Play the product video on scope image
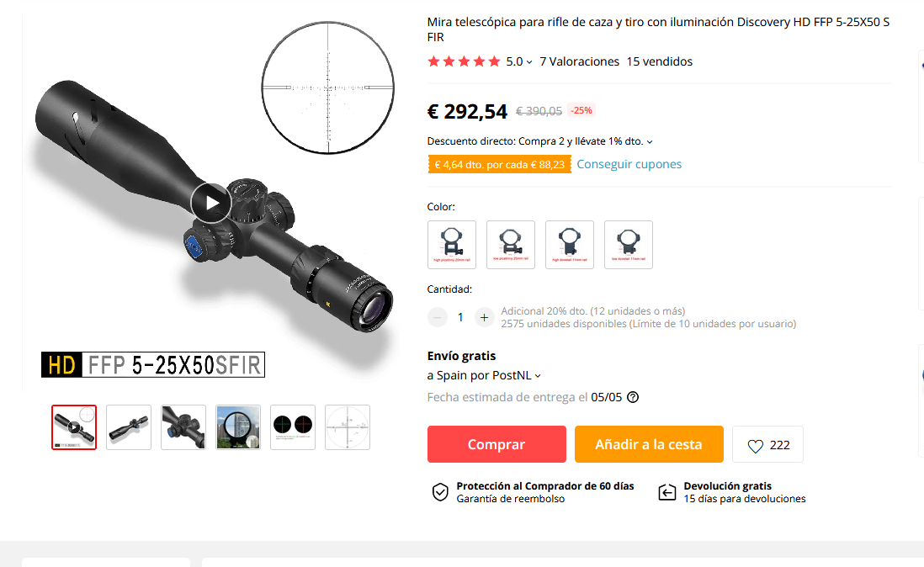This screenshot has height=567, width=924. (x=210, y=203)
